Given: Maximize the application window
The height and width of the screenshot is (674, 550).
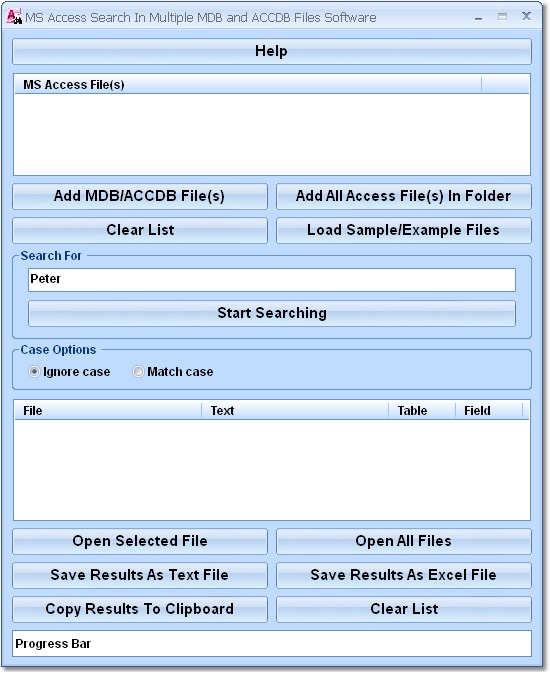Looking at the screenshot, I should click(502, 17).
